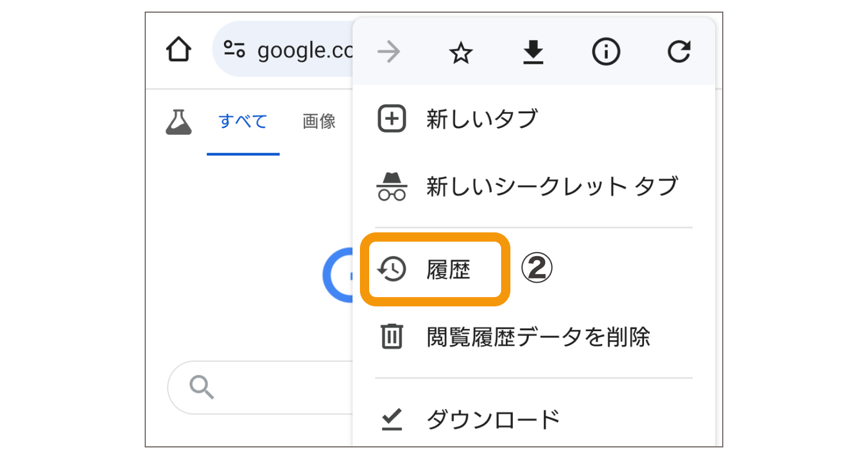
Task: Open history via the clock icon
Action: point(391,269)
